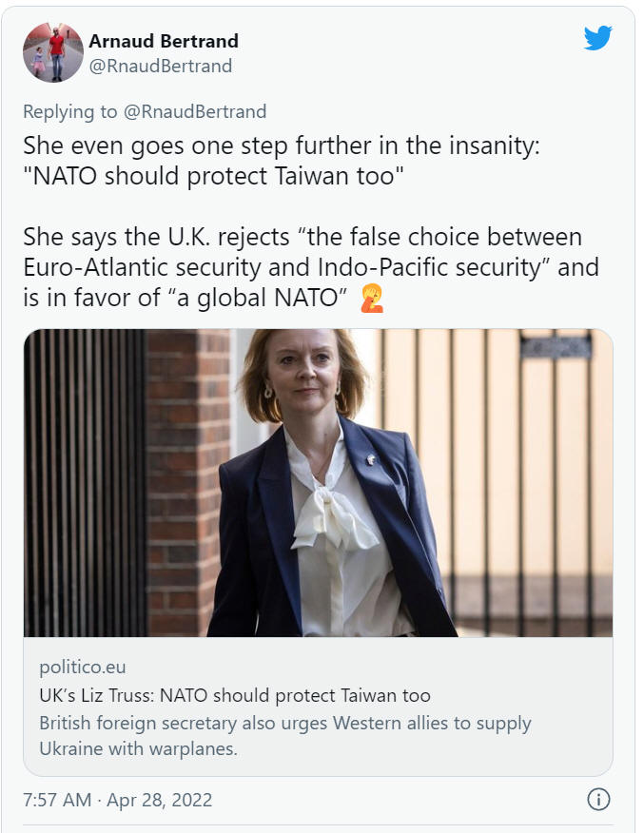The height and width of the screenshot is (833, 644).
Task: Click the 'Replying to' label
Action: tap(69, 111)
